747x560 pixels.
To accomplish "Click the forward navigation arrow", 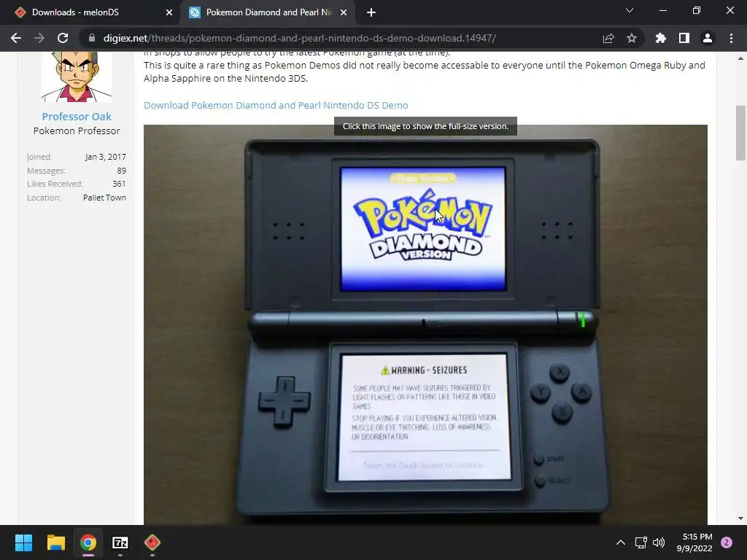I will coord(39,38).
